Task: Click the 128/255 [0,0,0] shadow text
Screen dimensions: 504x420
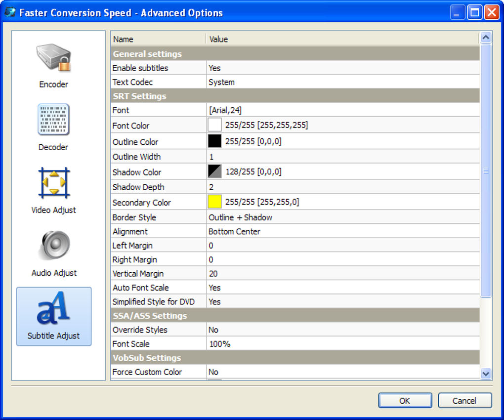Action: 253,171
